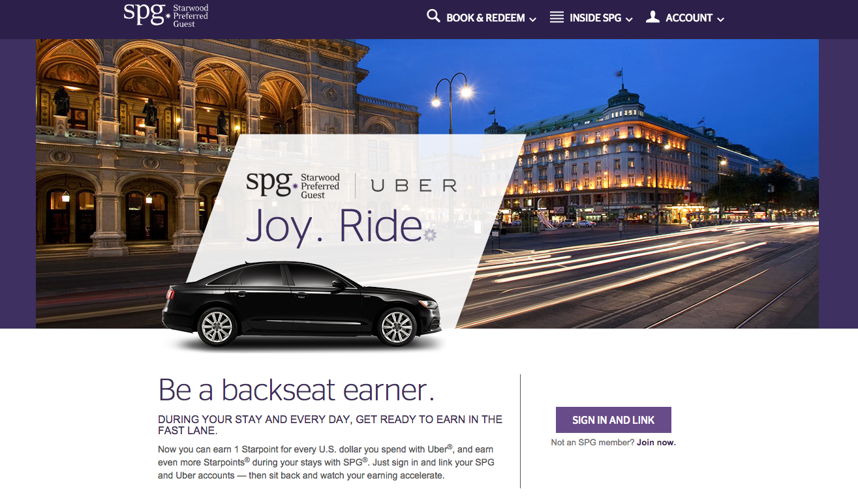
Task: Click the person silhouette account icon
Action: point(652,16)
